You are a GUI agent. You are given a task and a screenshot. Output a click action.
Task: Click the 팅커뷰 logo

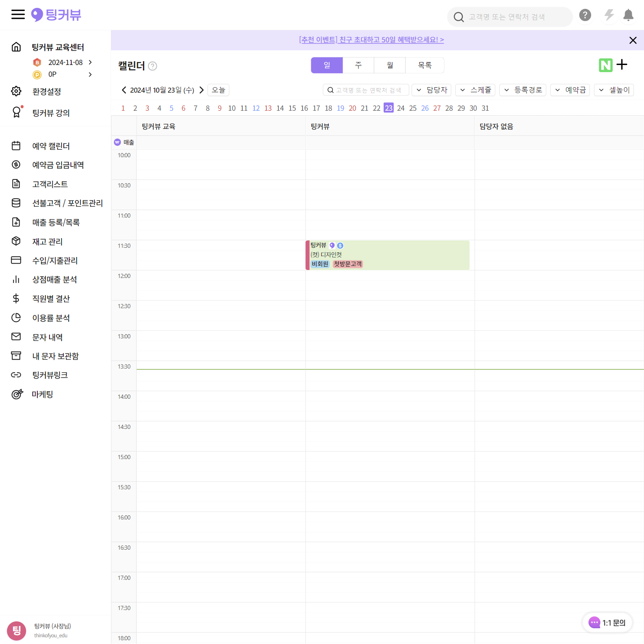[56, 15]
